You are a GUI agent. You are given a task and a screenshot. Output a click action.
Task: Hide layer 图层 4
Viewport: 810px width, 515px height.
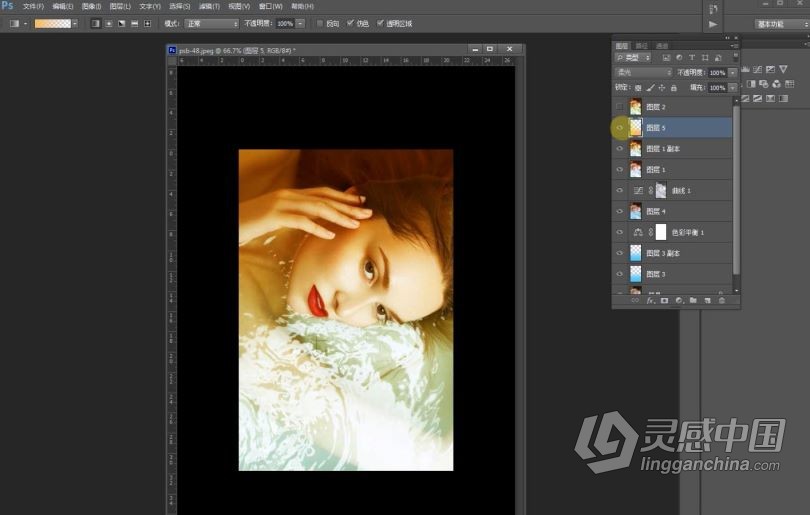click(x=619, y=211)
